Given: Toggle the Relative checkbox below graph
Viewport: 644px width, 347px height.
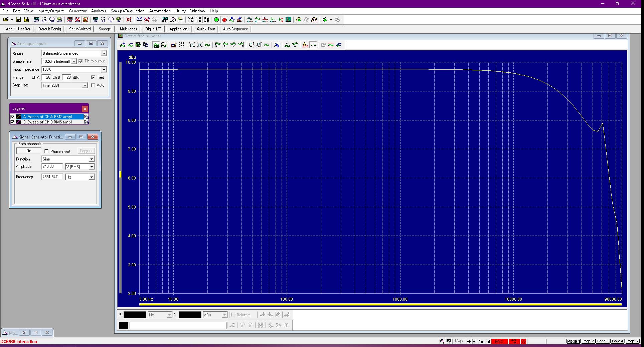Looking at the screenshot, I should [x=233, y=315].
